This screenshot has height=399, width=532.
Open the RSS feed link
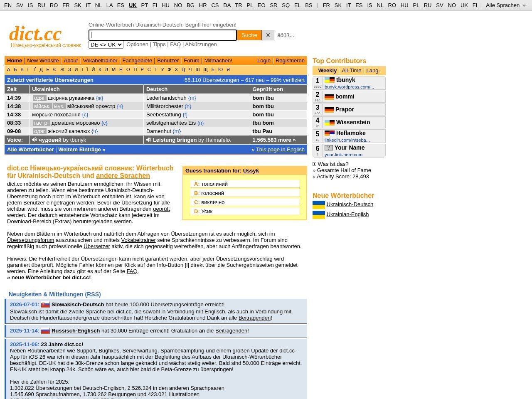93,294
